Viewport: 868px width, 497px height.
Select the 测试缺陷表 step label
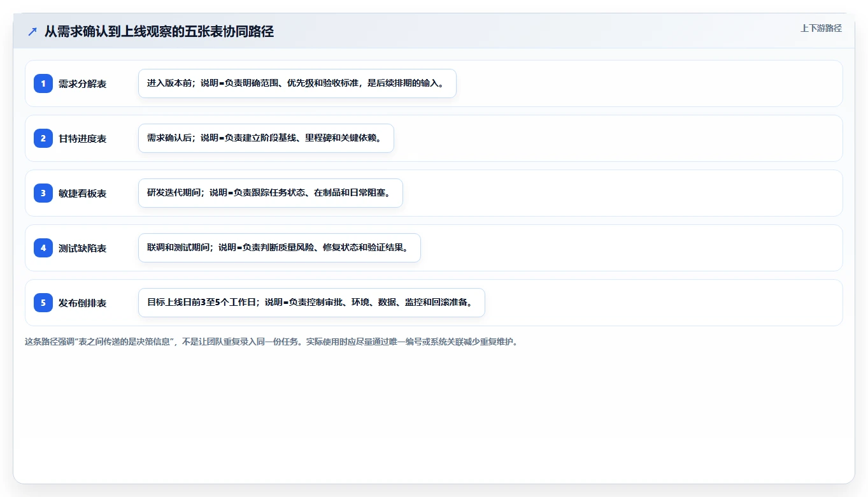click(83, 248)
